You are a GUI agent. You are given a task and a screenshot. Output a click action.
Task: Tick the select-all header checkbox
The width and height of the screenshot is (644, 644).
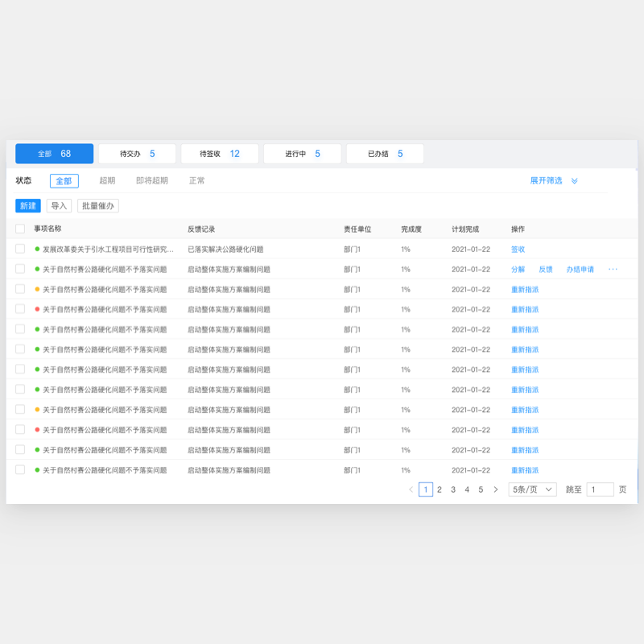pyautogui.click(x=20, y=229)
